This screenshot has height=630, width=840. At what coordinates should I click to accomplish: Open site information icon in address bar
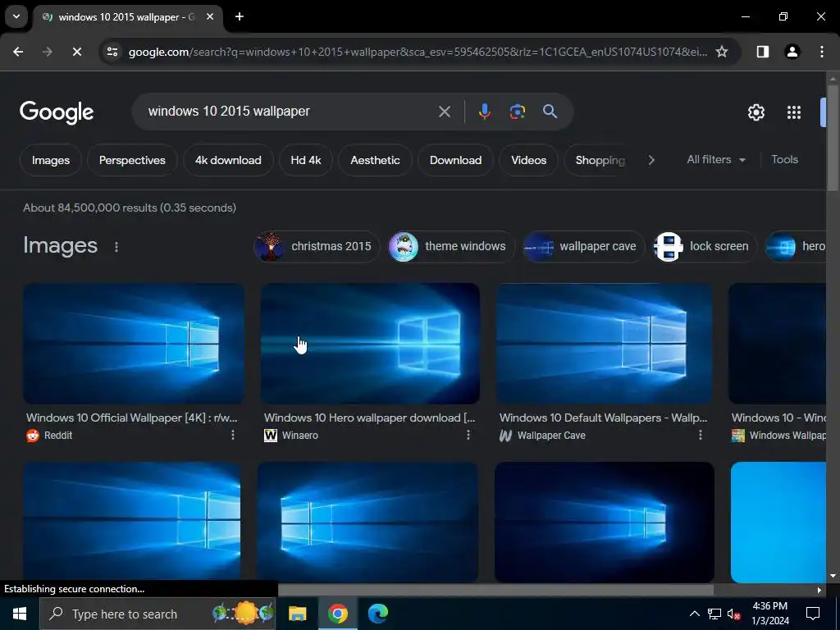pyautogui.click(x=112, y=52)
